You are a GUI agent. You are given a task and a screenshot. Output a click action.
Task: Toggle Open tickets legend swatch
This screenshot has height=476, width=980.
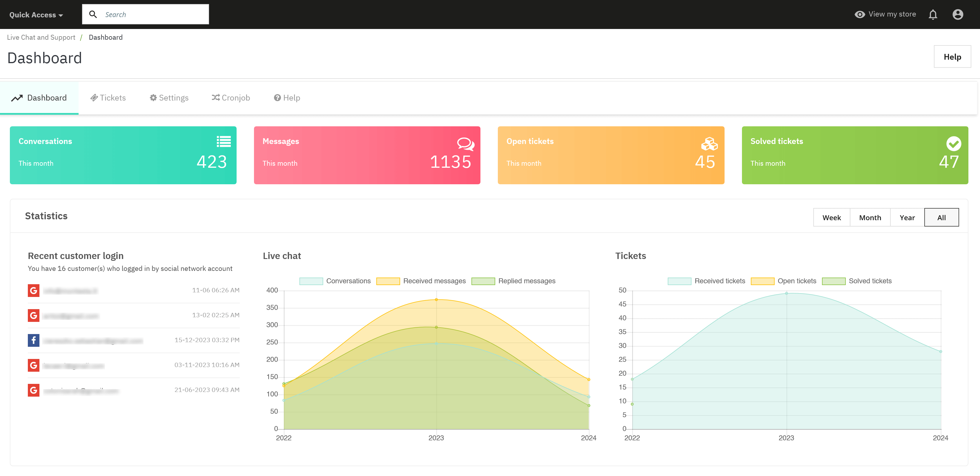pos(762,281)
